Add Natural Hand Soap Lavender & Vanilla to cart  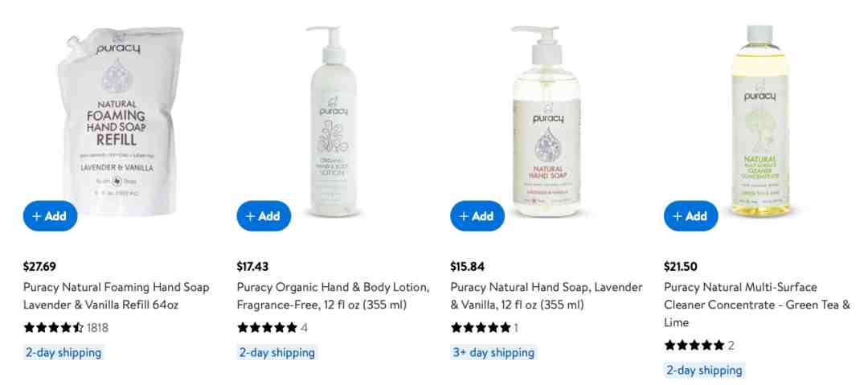point(477,216)
